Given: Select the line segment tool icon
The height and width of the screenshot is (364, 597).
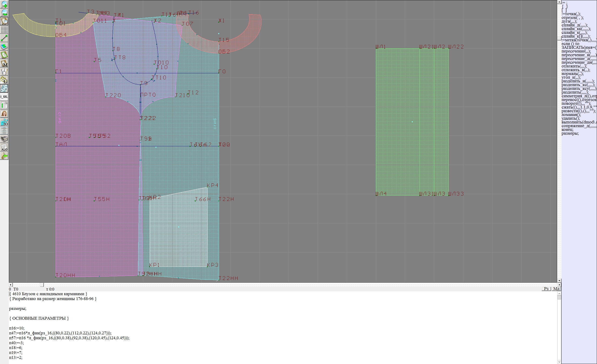Looking at the screenshot, I should [x=4, y=38].
